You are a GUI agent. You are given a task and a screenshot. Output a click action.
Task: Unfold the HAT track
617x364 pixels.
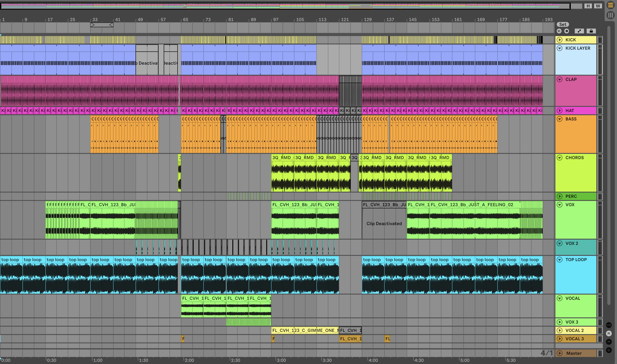[x=560, y=110]
